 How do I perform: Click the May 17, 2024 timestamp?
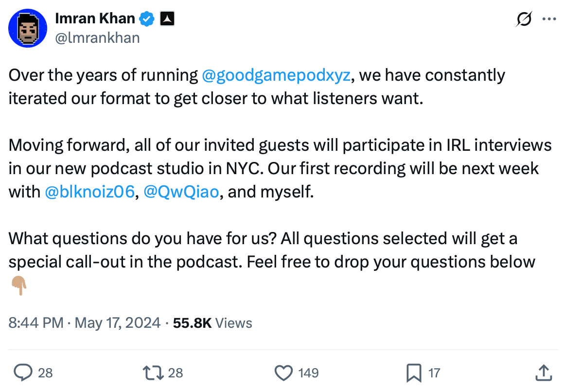pos(117,322)
